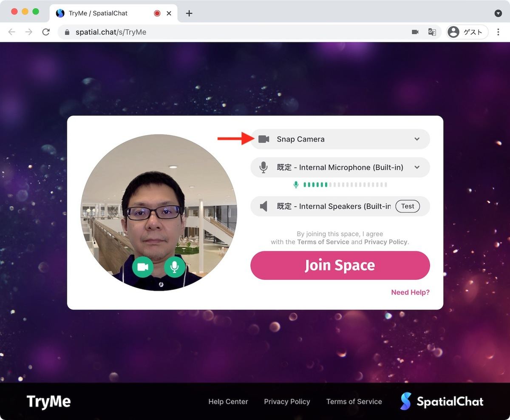510x420 pixels.
Task: Click the SpatialChat favicon on the tab
Action: (60, 13)
